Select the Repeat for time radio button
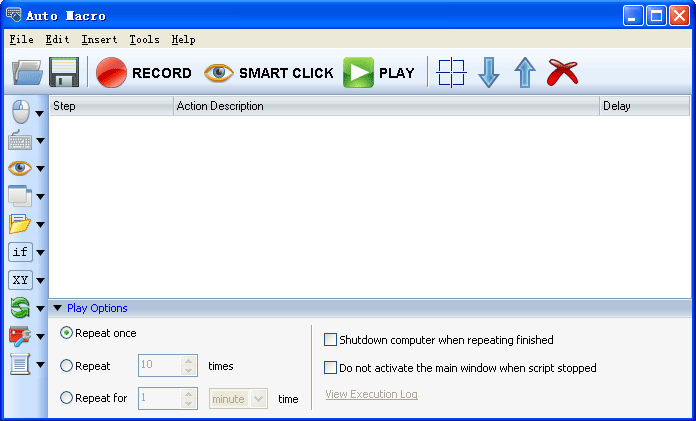Viewport: 696px width, 421px height. coord(67,398)
